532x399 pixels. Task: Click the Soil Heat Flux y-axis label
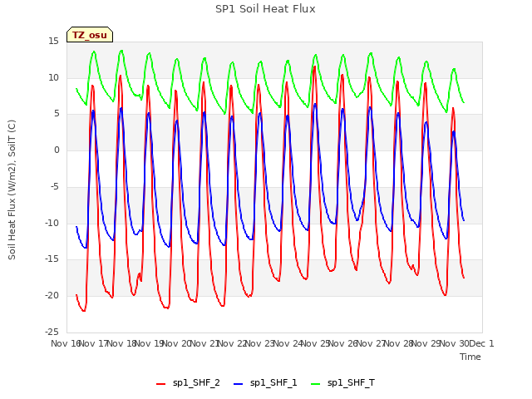12,190
